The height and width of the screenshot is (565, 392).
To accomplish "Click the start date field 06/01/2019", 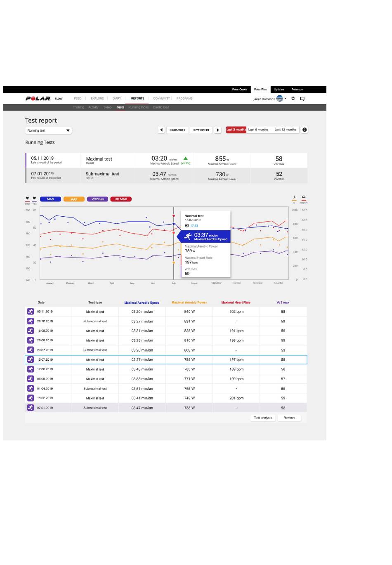I will point(177,130).
